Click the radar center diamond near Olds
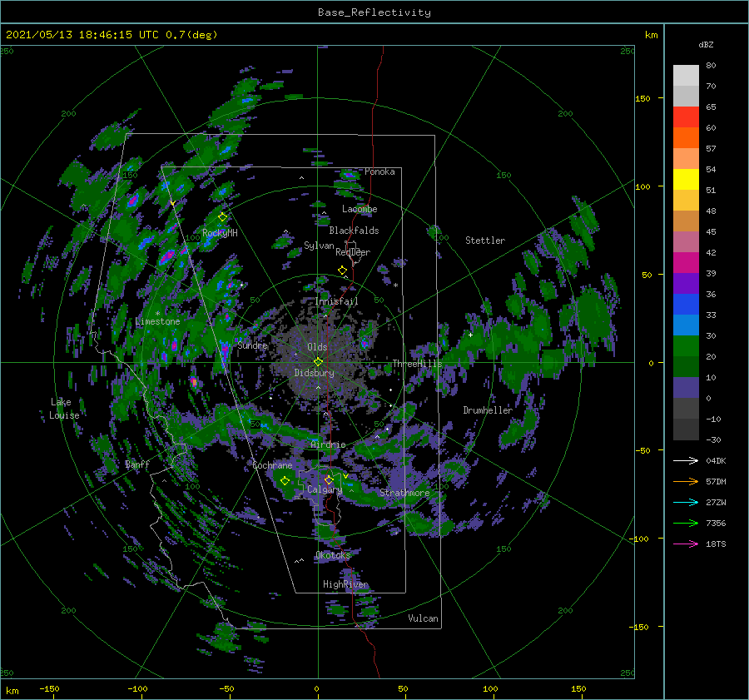This screenshot has height=700, width=749. click(318, 362)
